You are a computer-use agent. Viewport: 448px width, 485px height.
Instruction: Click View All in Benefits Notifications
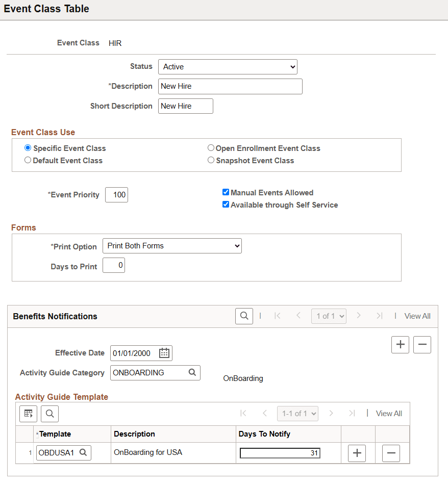(417, 316)
